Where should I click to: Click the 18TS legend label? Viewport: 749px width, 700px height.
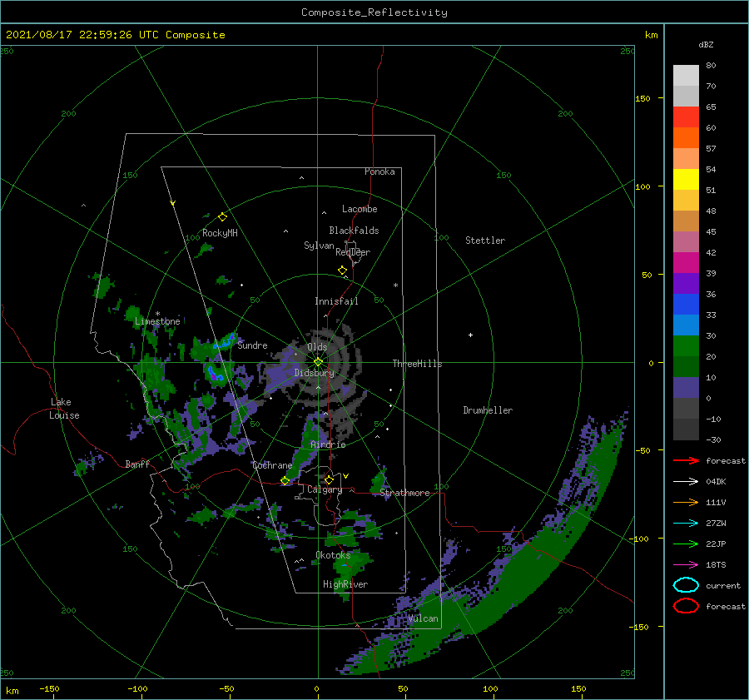point(716,565)
